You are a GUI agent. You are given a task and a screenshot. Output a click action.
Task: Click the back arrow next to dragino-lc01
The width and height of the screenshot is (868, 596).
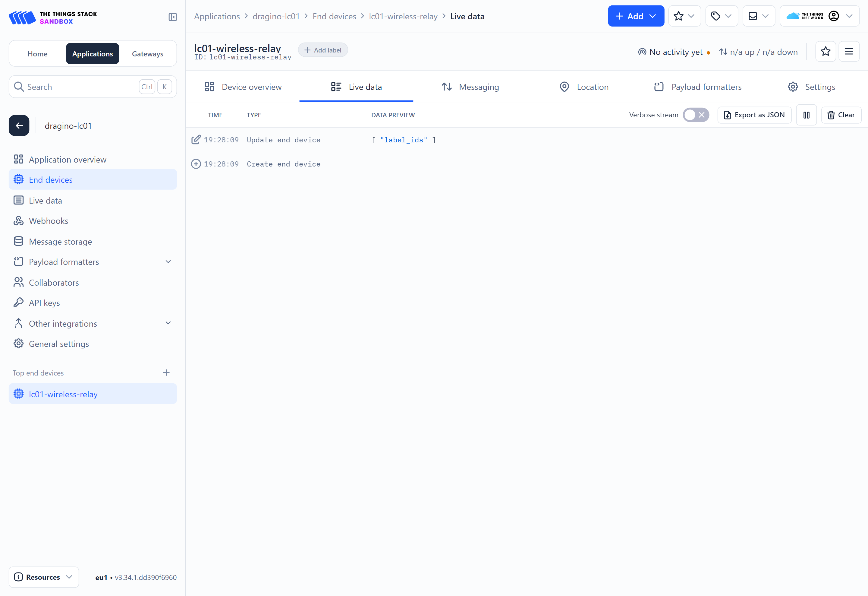(19, 125)
